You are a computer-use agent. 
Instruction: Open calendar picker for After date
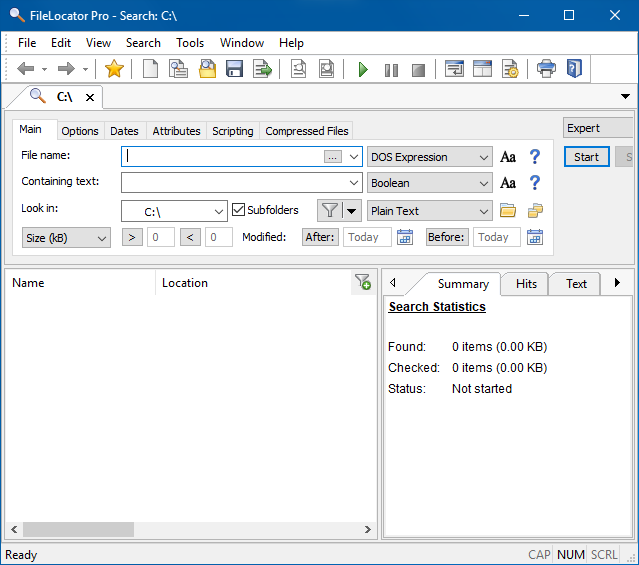click(x=405, y=237)
